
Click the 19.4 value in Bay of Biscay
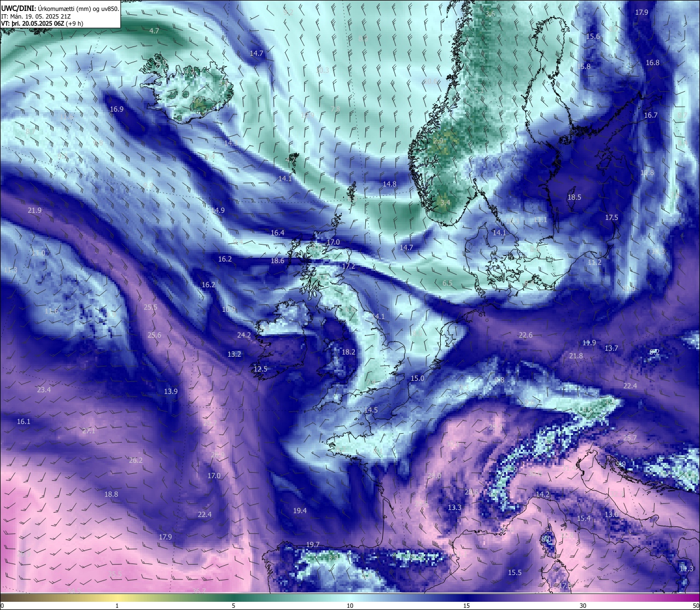(x=300, y=511)
